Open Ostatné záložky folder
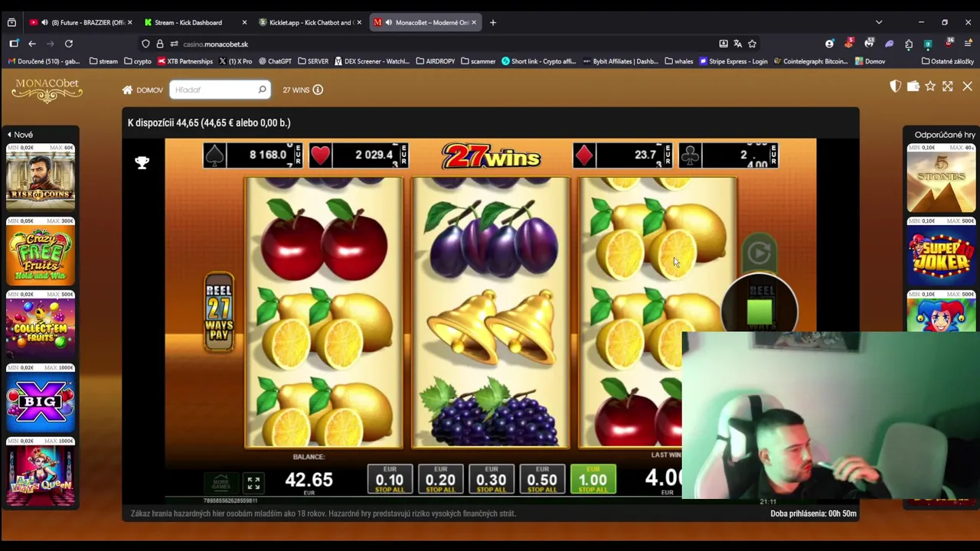This screenshot has width=980, height=551. pos(948,61)
